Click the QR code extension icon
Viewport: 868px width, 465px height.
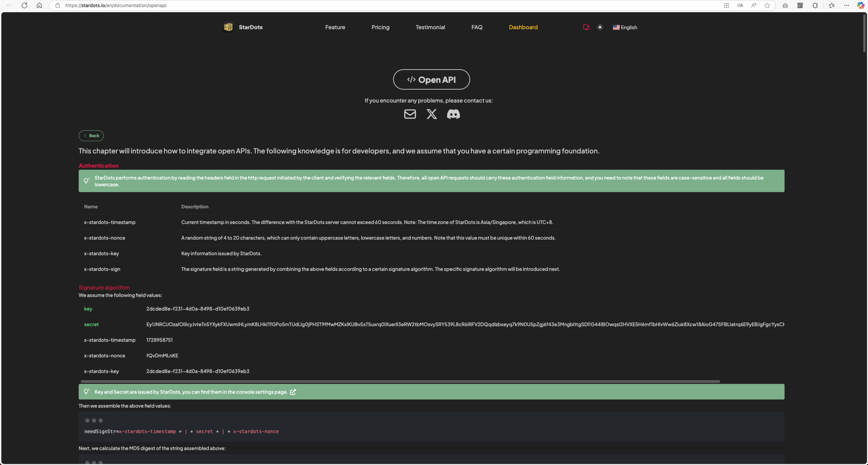coord(800,5)
